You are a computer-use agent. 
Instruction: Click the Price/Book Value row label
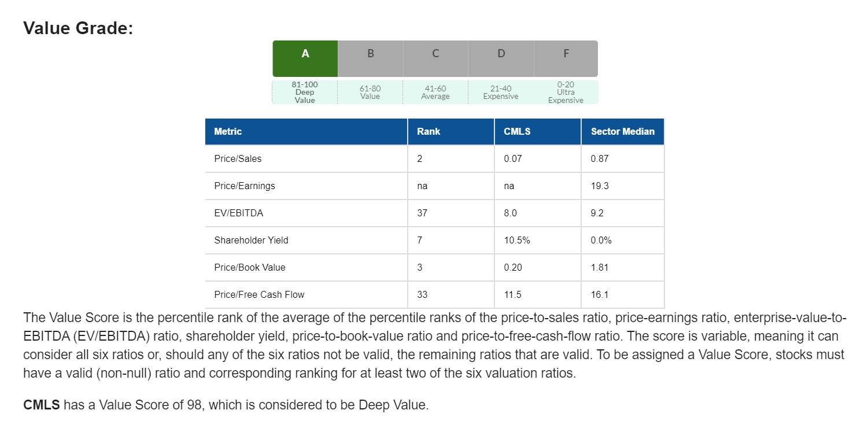coord(250,268)
